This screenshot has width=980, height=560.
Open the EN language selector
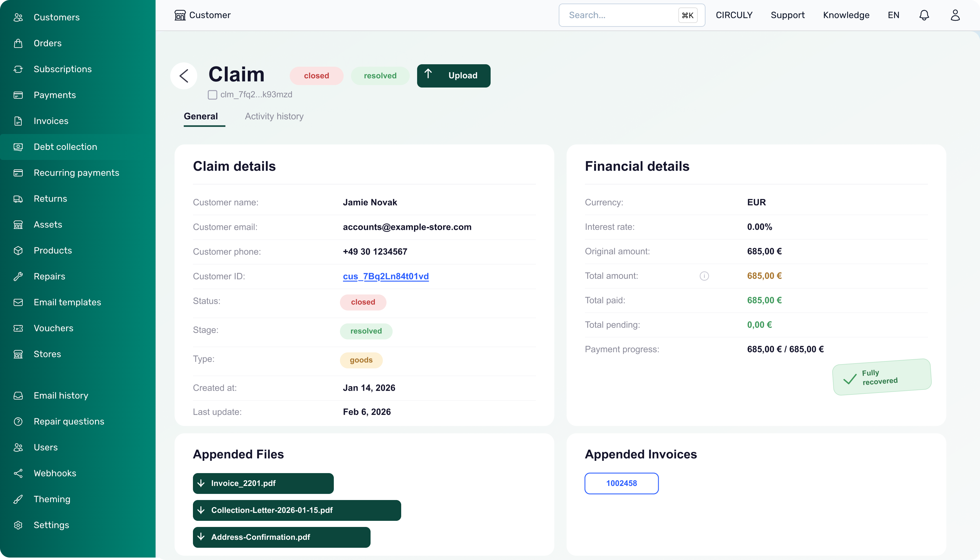893,15
